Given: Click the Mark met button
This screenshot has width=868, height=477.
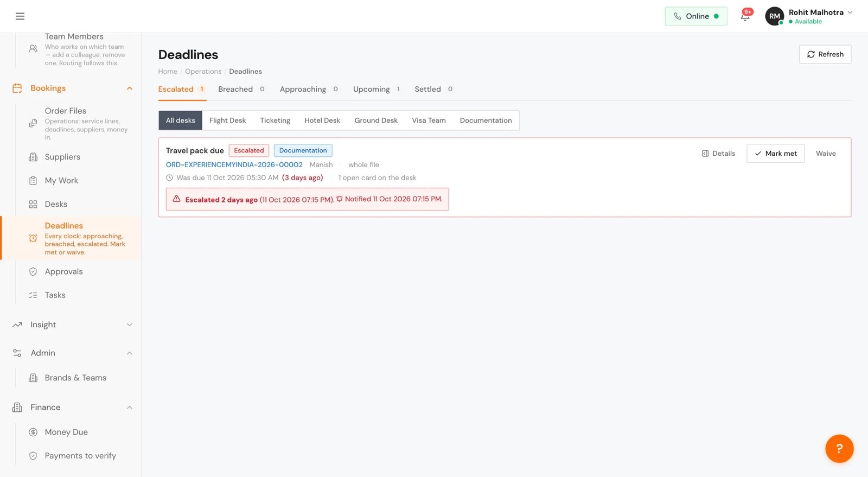Looking at the screenshot, I should coord(775,154).
